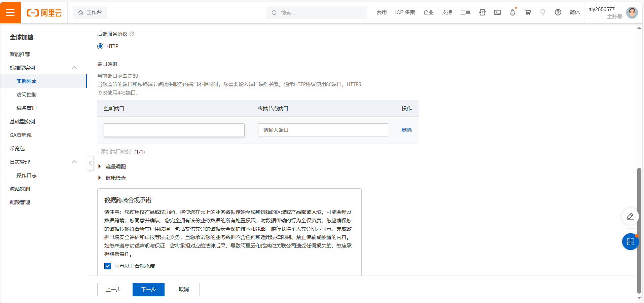
Task: Open the account avatar menu
Action: coord(632,13)
